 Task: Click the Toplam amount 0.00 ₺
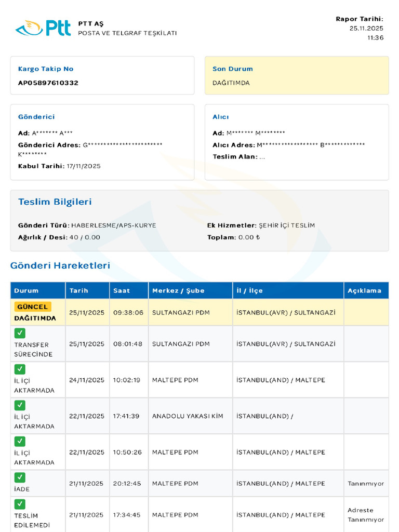249,237
